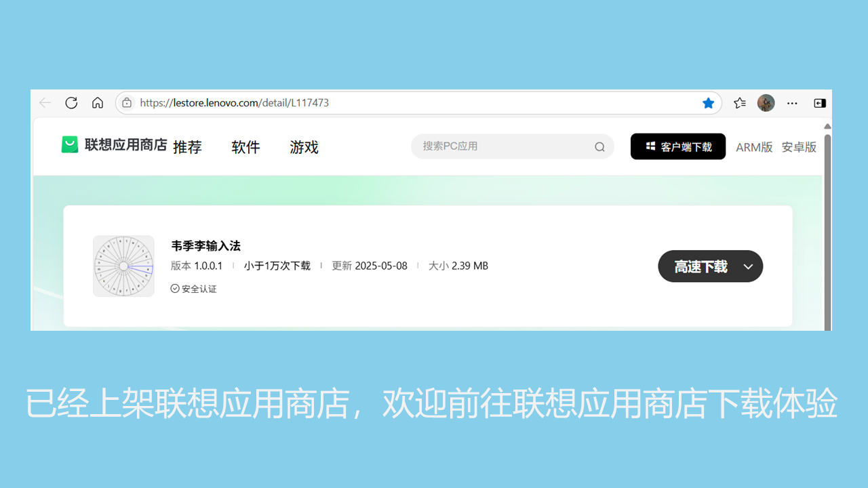The width and height of the screenshot is (868, 488).
Task: Select the app title 韦季李输入法
Action: click(x=205, y=245)
